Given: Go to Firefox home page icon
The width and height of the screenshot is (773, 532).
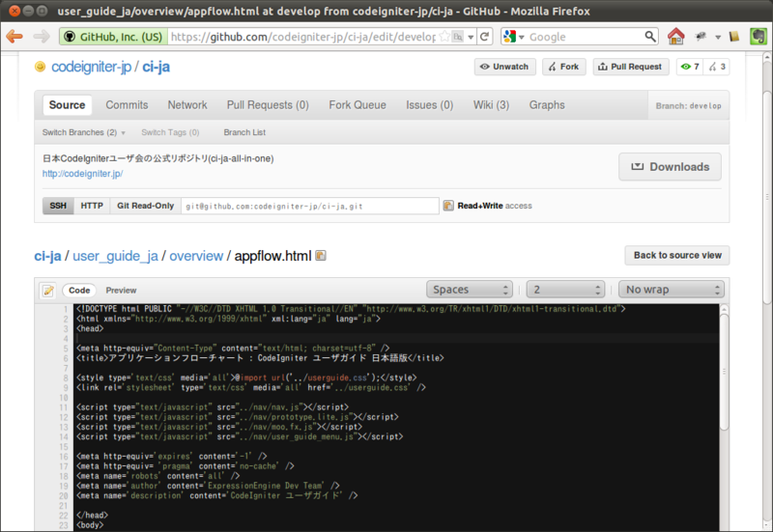Looking at the screenshot, I should click(x=675, y=37).
